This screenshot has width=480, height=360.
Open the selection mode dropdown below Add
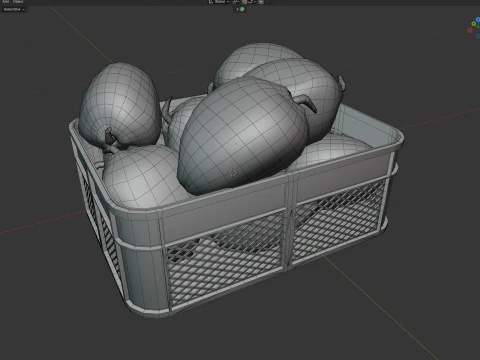tap(14, 9)
